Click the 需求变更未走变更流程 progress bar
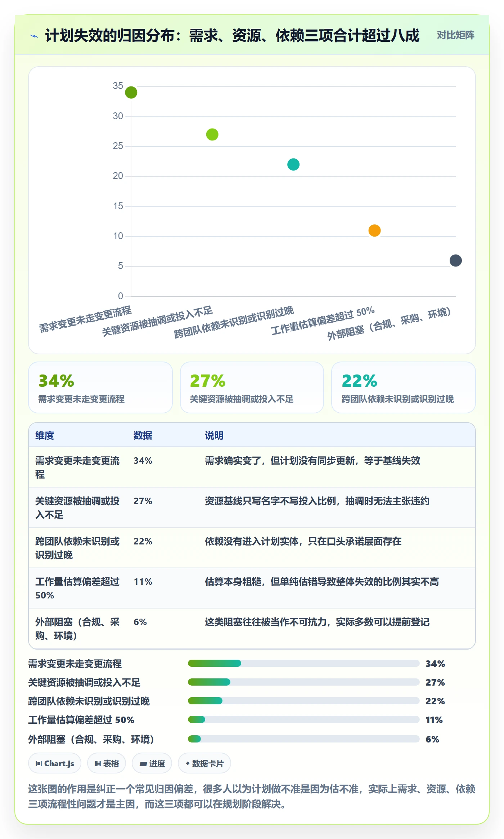The image size is (504, 839). coord(303,663)
